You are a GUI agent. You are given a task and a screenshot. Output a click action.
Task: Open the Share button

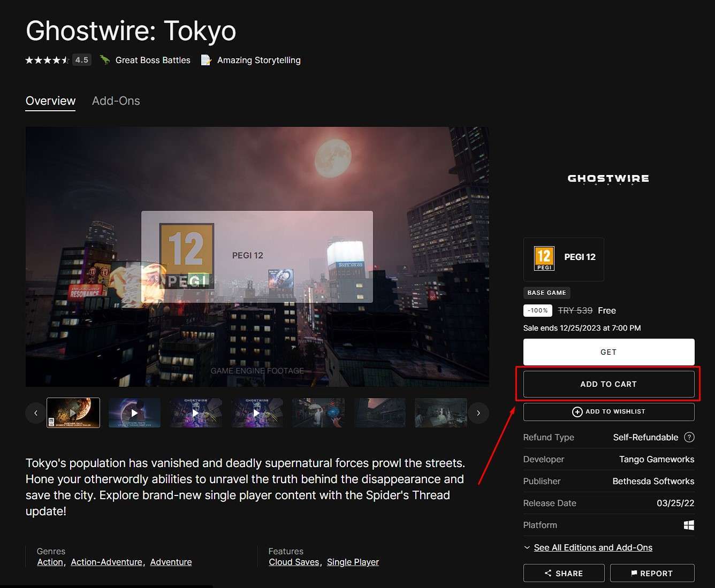564,573
